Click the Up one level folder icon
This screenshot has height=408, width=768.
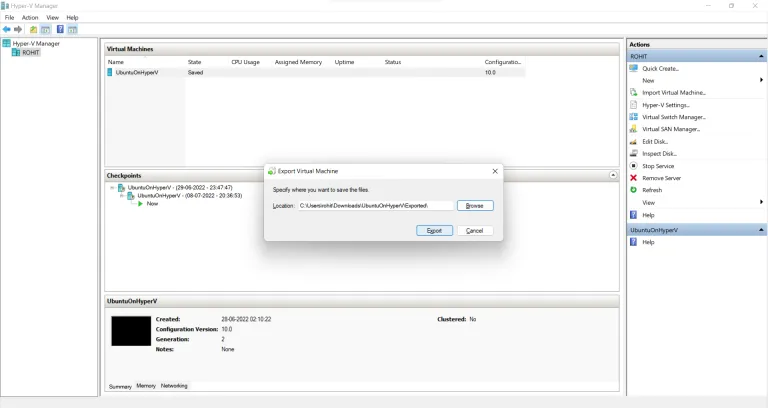pos(33,29)
